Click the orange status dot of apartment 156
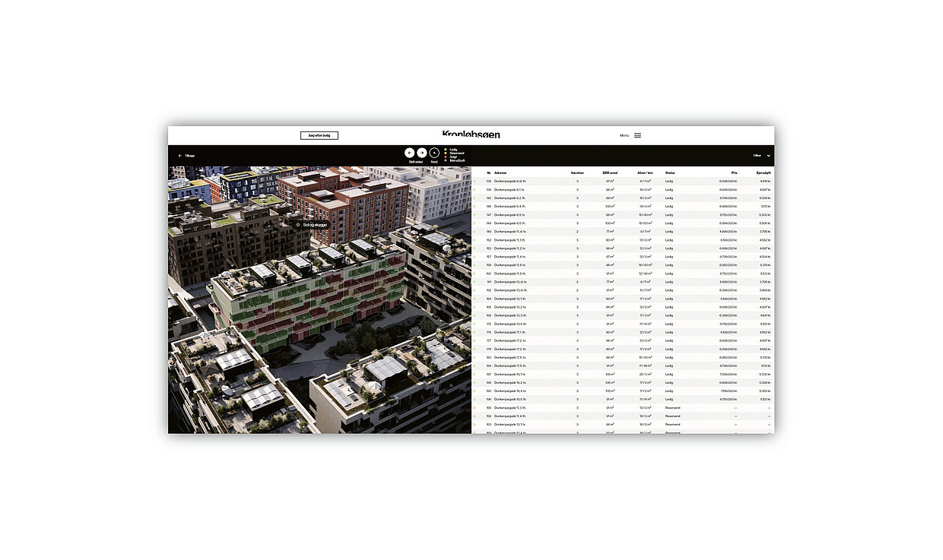Image resolution: width=943 pixels, height=560 pixels. (x=475, y=408)
